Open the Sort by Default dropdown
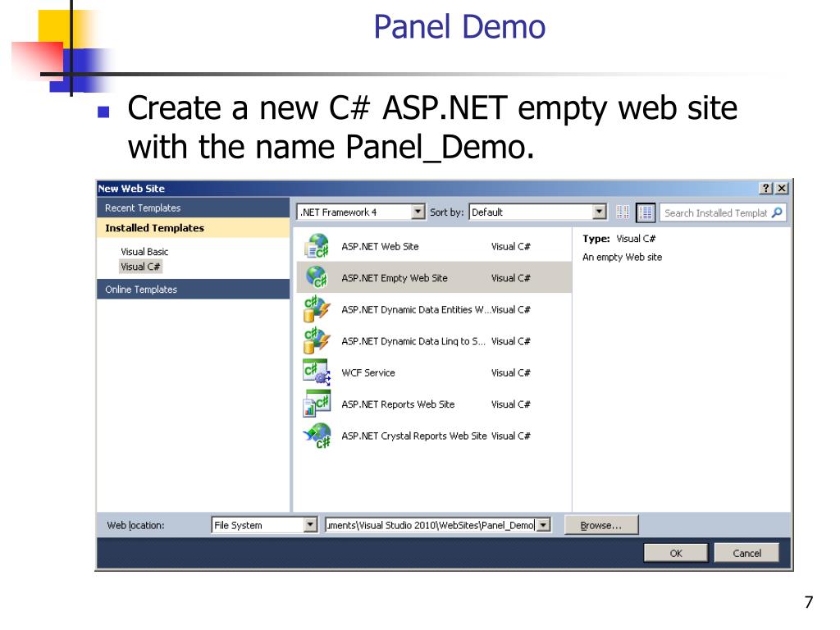The height and width of the screenshot is (630, 840). click(x=600, y=212)
